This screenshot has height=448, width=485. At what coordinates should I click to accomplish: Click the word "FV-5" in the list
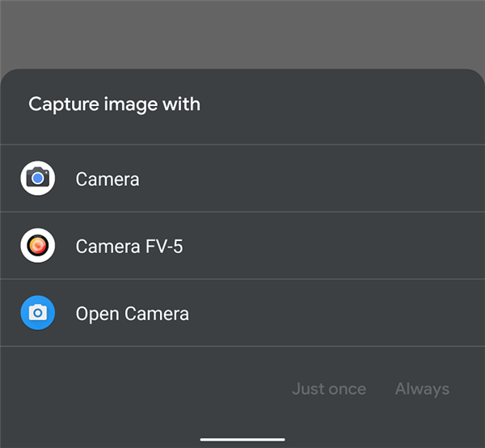click(166, 246)
